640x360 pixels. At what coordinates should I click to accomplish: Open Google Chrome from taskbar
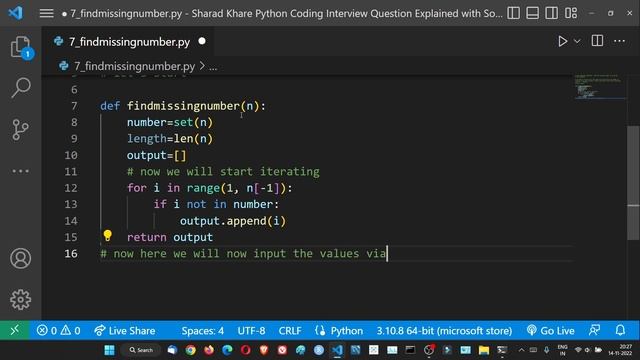click(190, 350)
